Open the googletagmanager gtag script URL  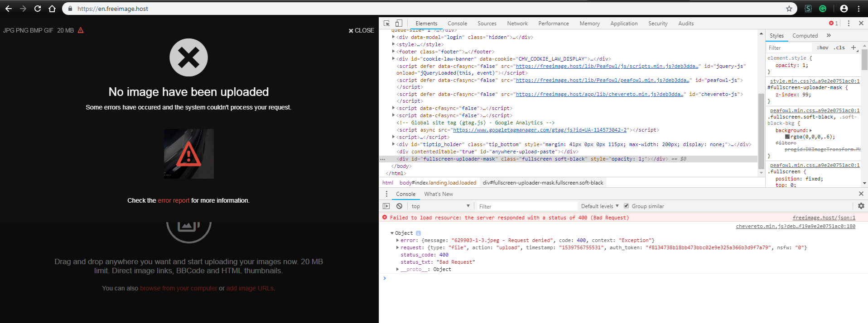click(540, 130)
